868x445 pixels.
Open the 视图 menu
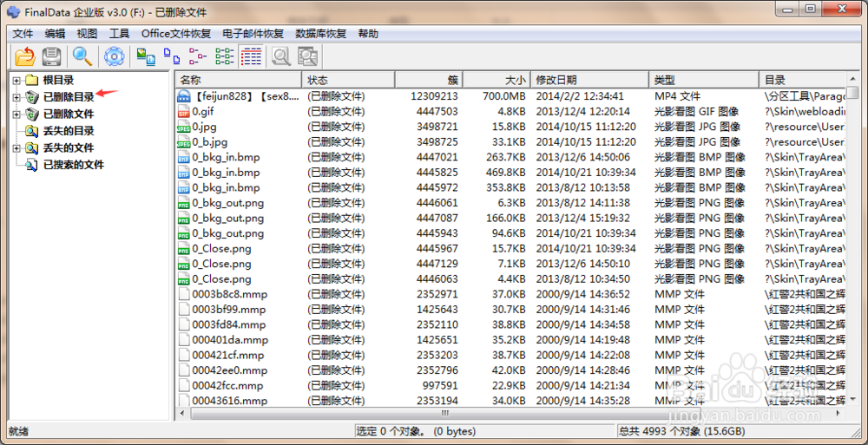(x=87, y=34)
